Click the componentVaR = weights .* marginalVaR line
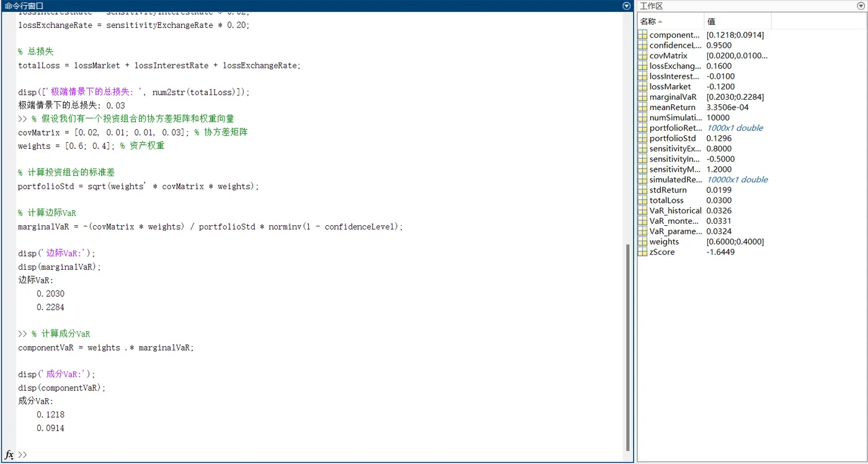Screen dimensions: 868x464 point(106,347)
